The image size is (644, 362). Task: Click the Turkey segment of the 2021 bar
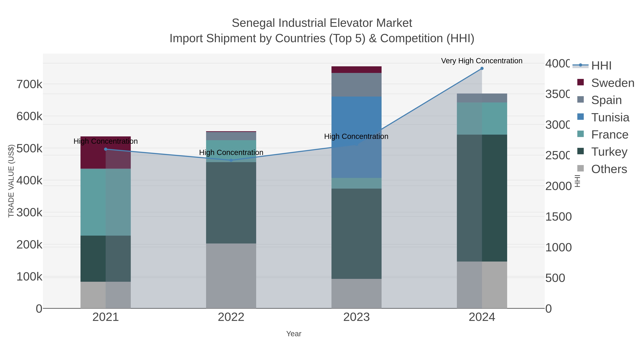[x=106, y=258]
